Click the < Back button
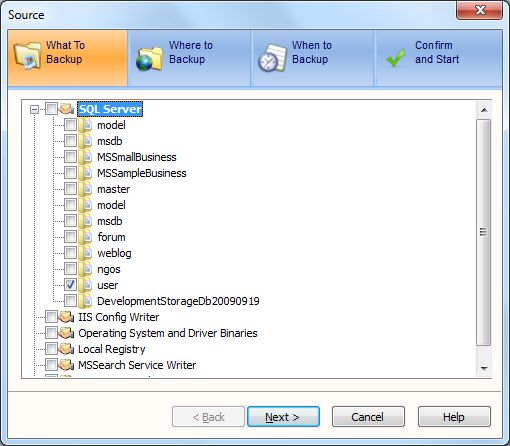Screen dimensions: 510x446 coord(208,417)
